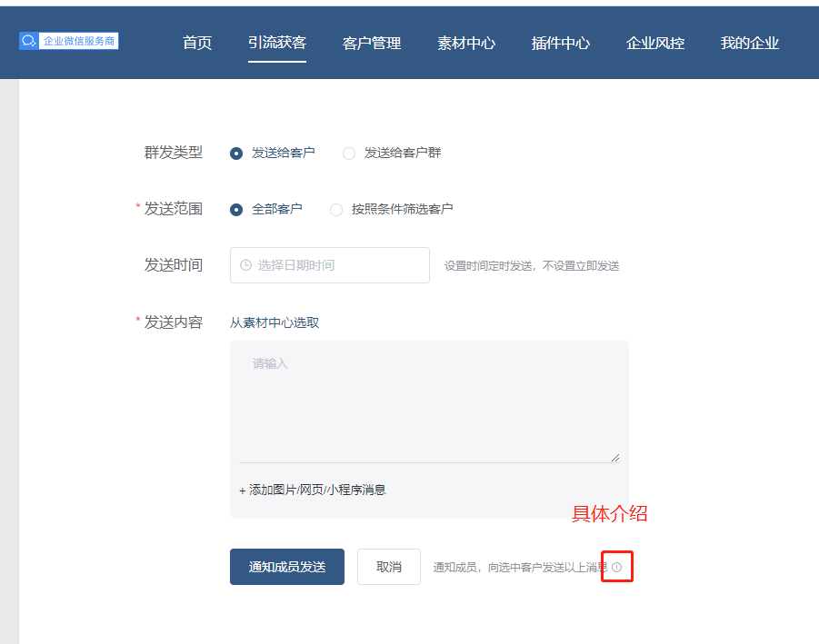Viewport: 819px width, 644px height.
Task: Switch to 素材中心 navigation item
Action: tap(466, 43)
